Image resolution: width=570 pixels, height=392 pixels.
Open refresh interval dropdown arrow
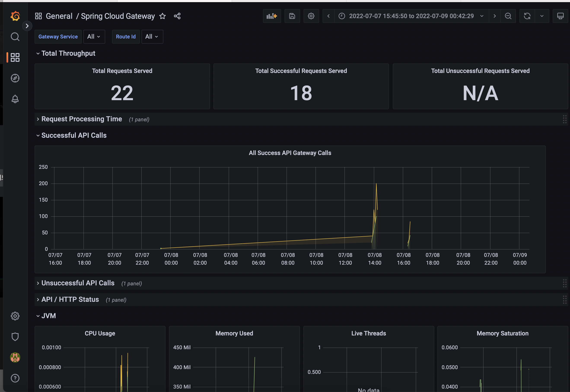(x=542, y=16)
